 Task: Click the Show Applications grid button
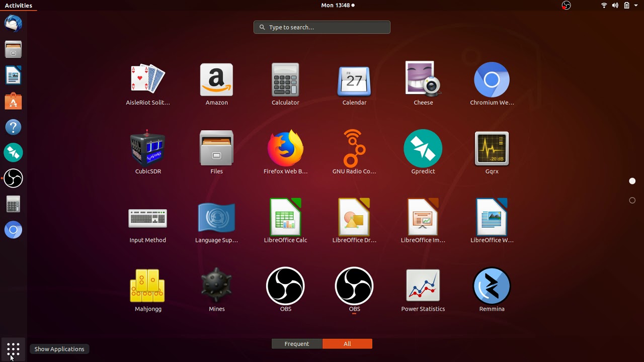[x=14, y=349]
